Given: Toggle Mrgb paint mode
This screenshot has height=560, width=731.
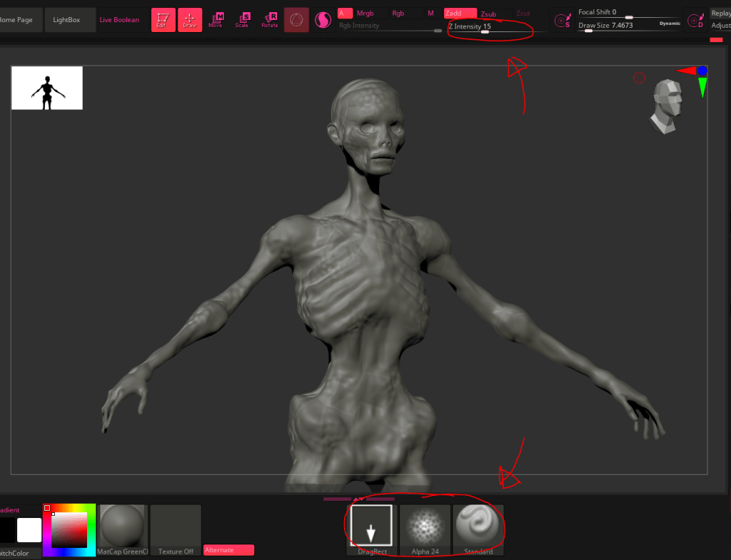Looking at the screenshot, I should [x=365, y=14].
